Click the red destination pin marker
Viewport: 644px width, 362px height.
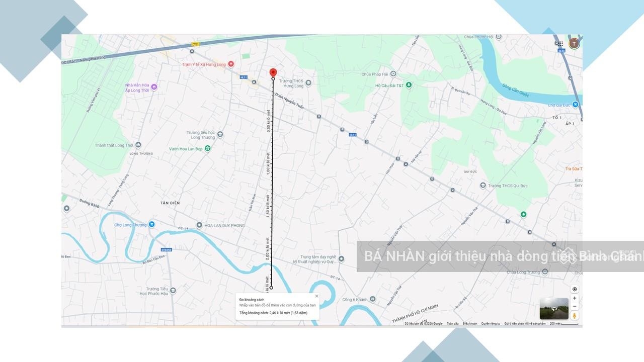(273, 73)
